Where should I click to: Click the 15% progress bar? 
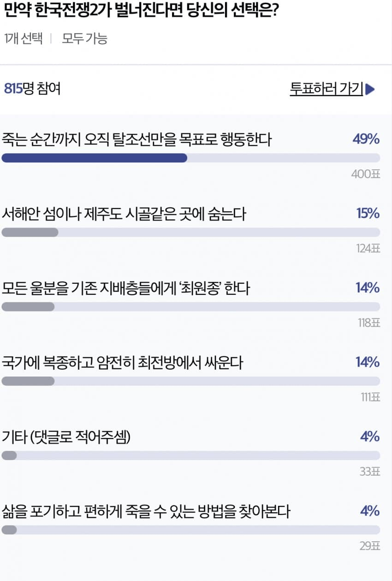[x=190, y=232]
